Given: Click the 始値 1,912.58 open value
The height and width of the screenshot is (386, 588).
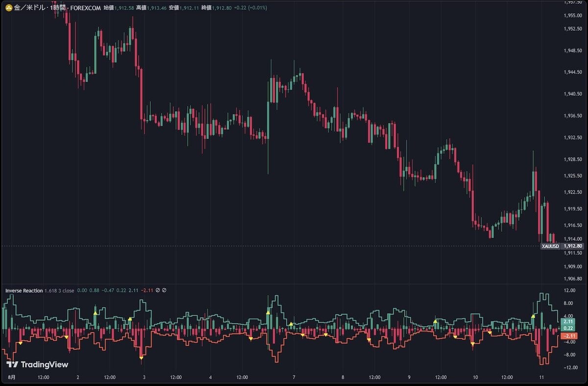Looking at the screenshot, I should (x=119, y=8).
